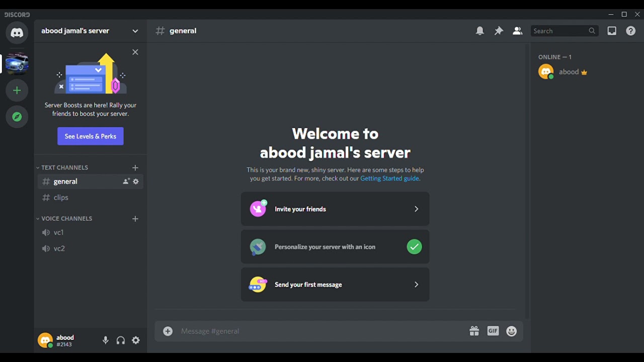Dismiss the Server Boosts banner
Screen dimensions: 644x362
[x=135, y=52]
